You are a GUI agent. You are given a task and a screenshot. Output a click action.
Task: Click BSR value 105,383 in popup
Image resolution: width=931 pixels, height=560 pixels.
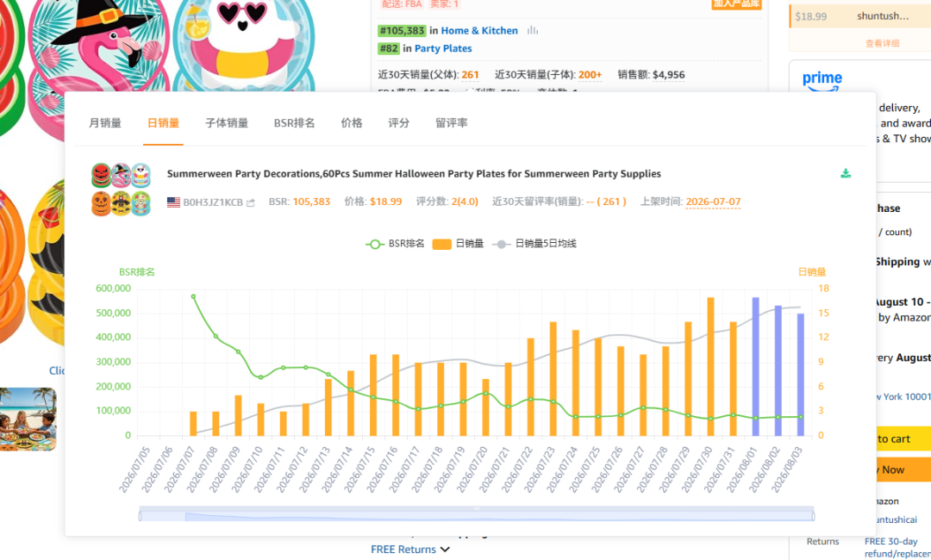point(311,202)
